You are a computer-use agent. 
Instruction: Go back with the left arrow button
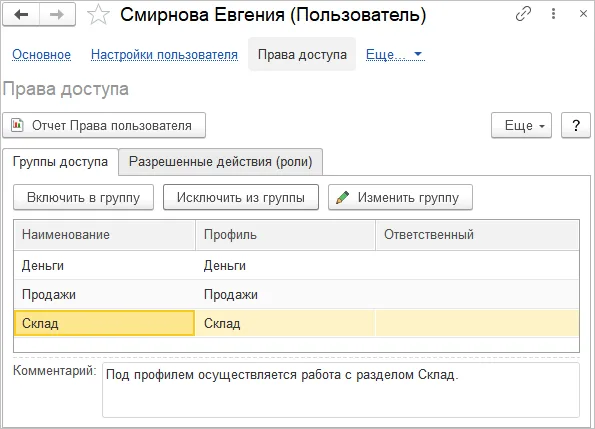pos(21,15)
